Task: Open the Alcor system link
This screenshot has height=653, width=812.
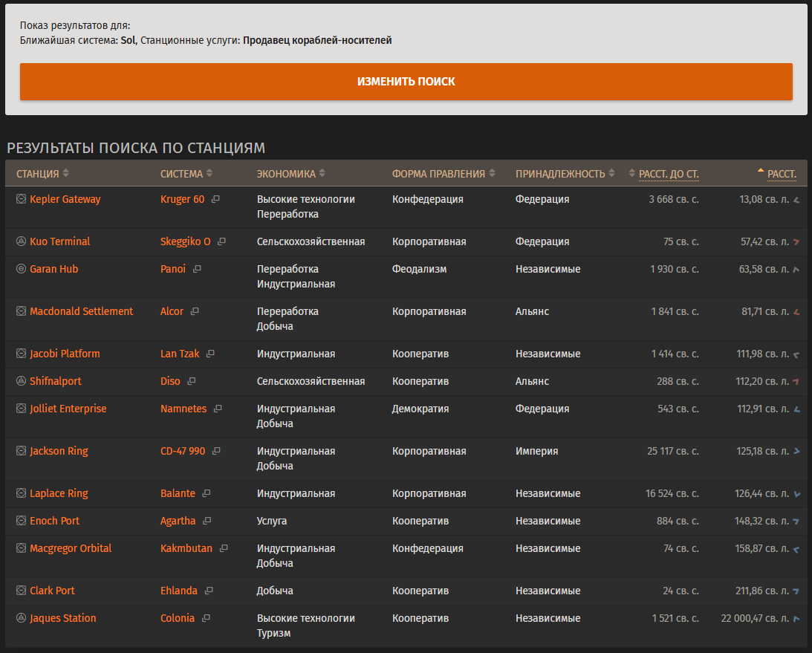Action: [172, 311]
